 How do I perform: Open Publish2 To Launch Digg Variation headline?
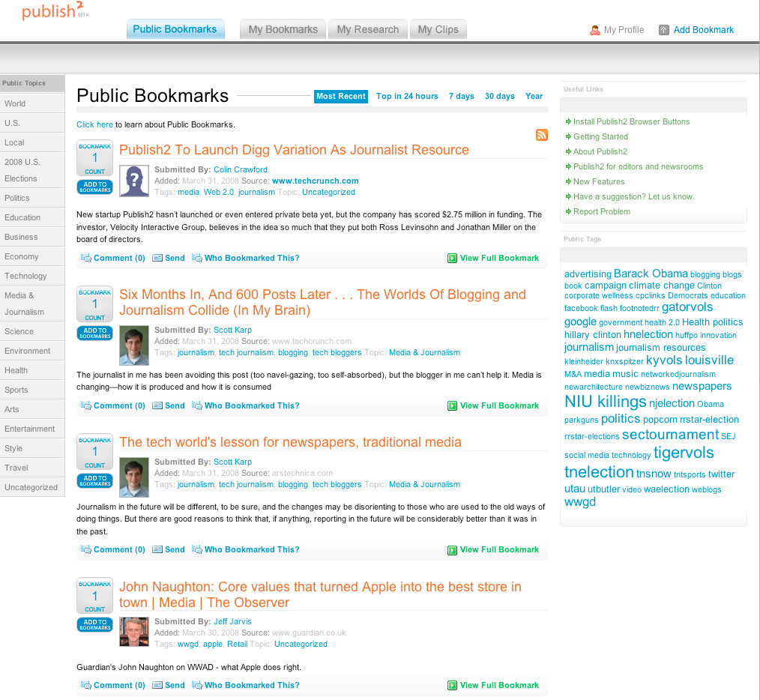coord(294,150)
